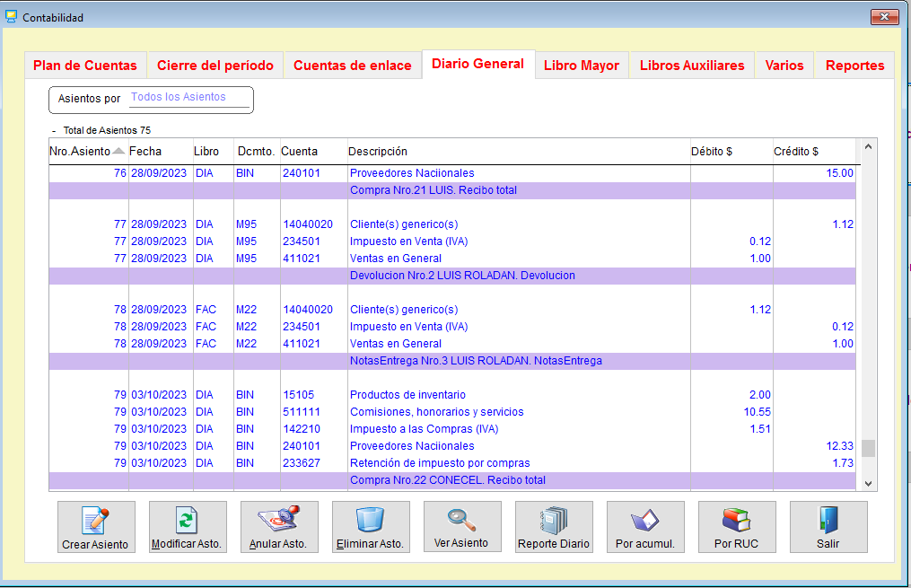911x588 pixels.
Task: Select the Reportes tab
Action: pyautogui.click(x=854, y=65)
